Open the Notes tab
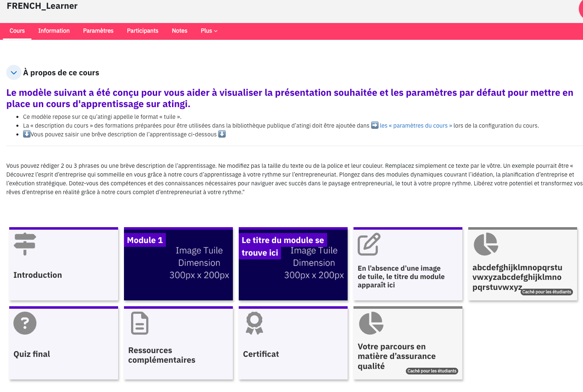The width and height of the screenshot is (583, 392). [x=180, y=31]
